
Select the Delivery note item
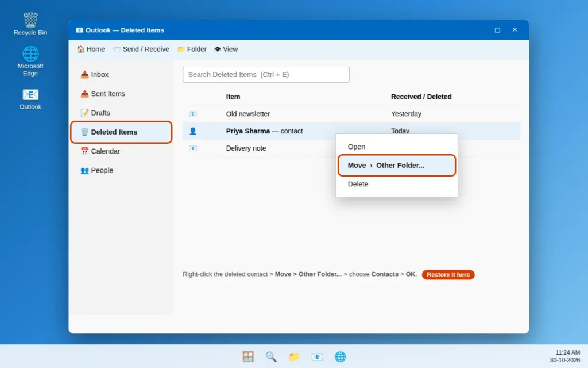point(259,148)
